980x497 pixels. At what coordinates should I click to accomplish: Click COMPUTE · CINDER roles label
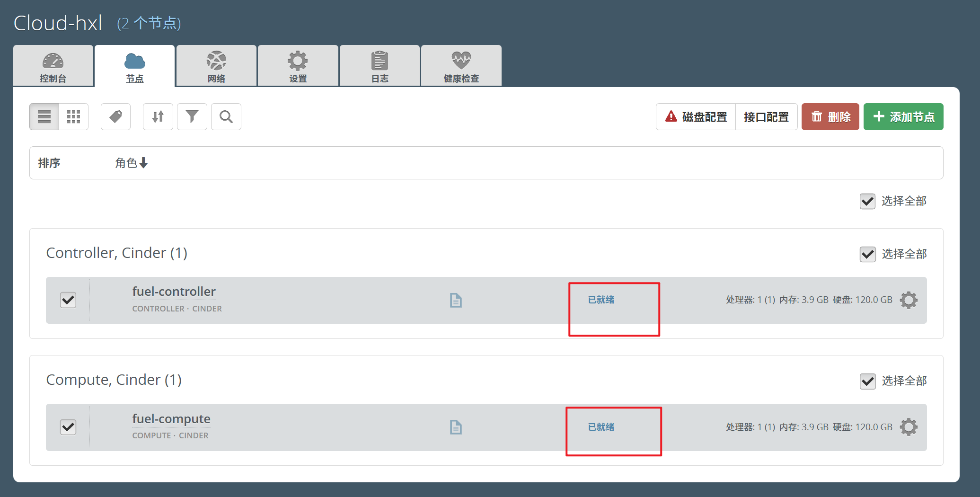(170, 435)
